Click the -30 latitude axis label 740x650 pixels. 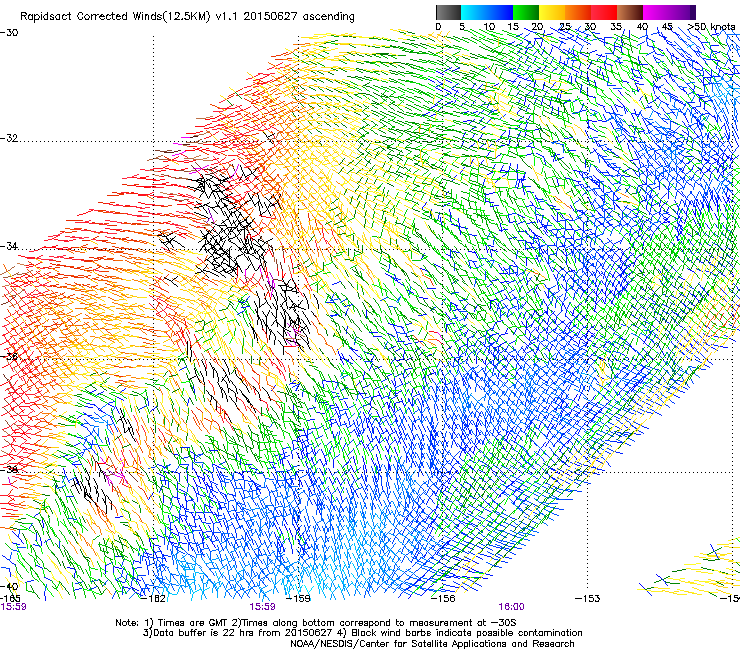[x=9, y=33]
